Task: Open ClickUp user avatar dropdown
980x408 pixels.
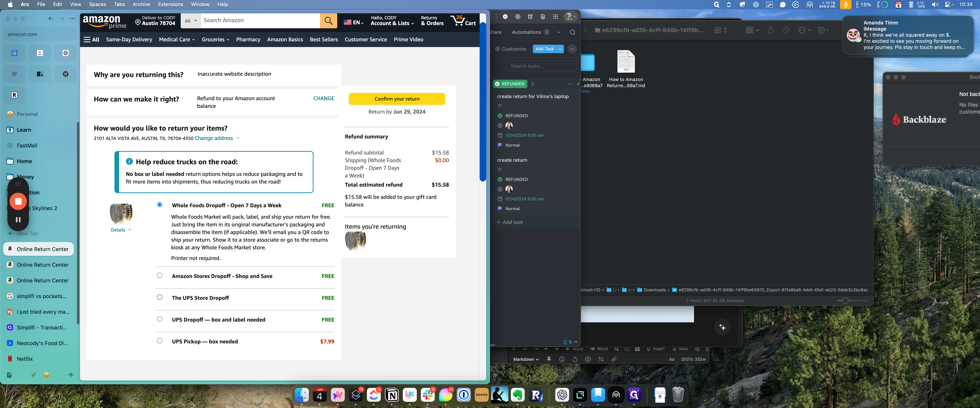Action: 570,17
